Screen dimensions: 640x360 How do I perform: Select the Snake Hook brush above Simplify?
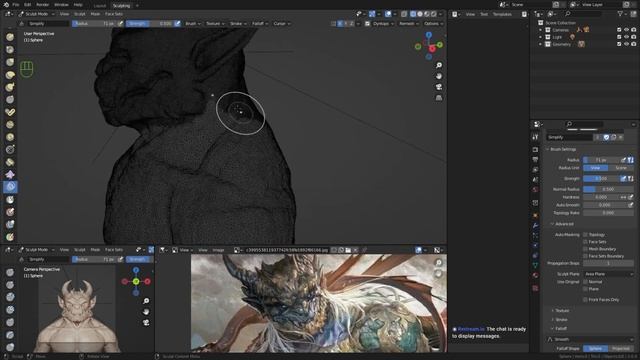(10, 175)
